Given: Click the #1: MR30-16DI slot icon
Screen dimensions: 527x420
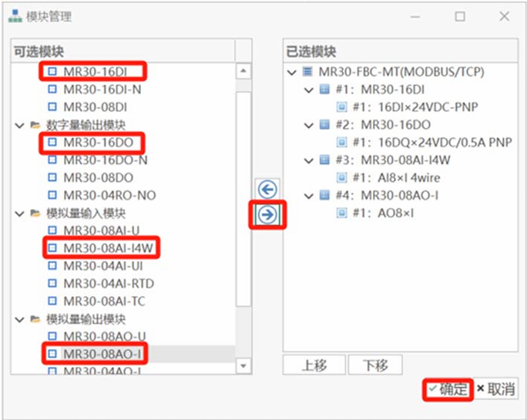Looking at the screenshot, I should click(324, 89).
